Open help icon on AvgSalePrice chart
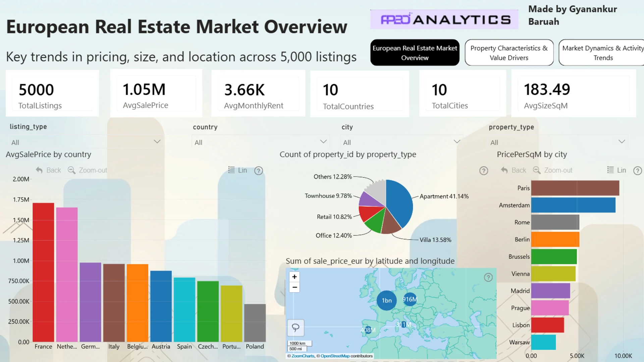The image size is (644, 362). pos(258,171)
